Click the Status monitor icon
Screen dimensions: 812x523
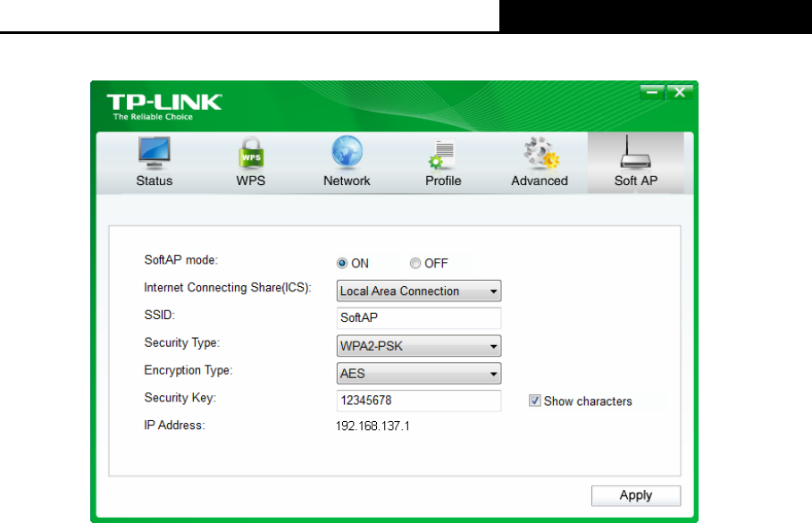click(x=154, y=153)
